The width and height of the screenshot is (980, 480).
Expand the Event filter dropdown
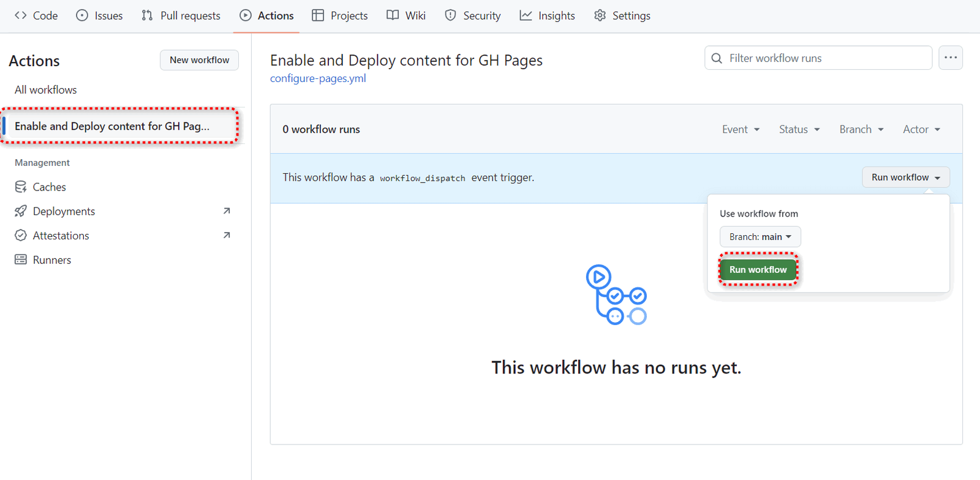[x=741, y=129]
